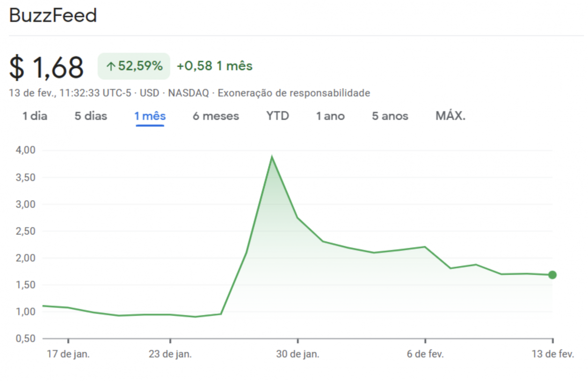Click the NASDAQ exchange text
The width and height of the screenshot is (588, 381).
(x=189, y=93)
